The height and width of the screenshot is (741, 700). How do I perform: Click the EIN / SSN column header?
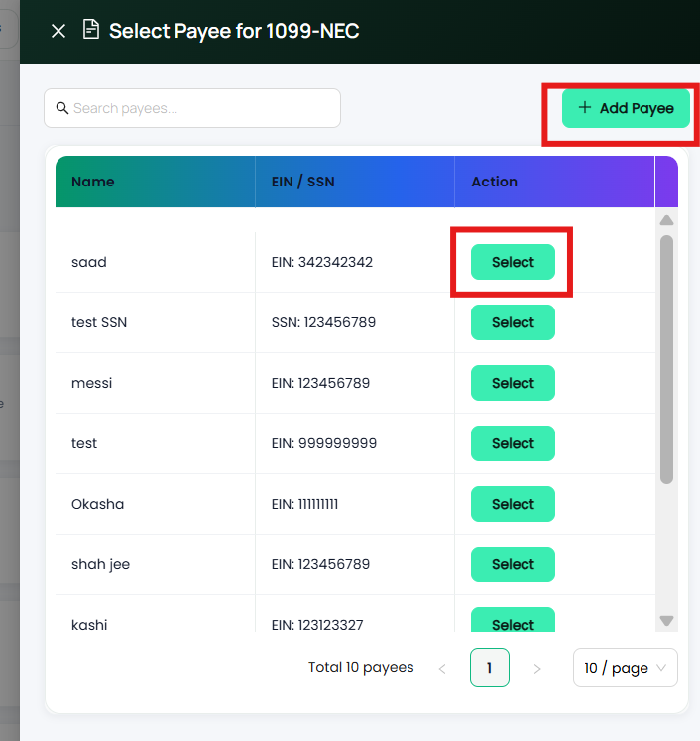point(355,182)
